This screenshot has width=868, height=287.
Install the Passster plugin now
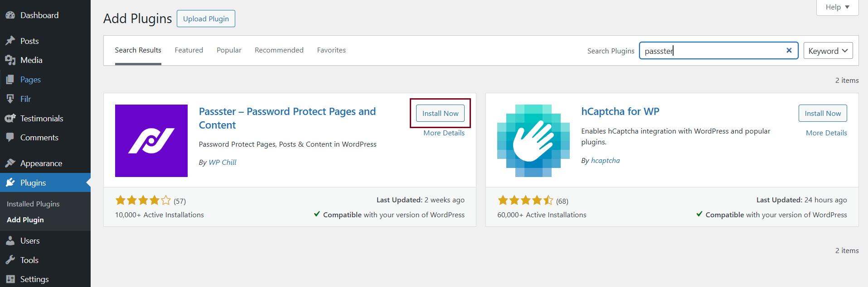coord(440,113)
